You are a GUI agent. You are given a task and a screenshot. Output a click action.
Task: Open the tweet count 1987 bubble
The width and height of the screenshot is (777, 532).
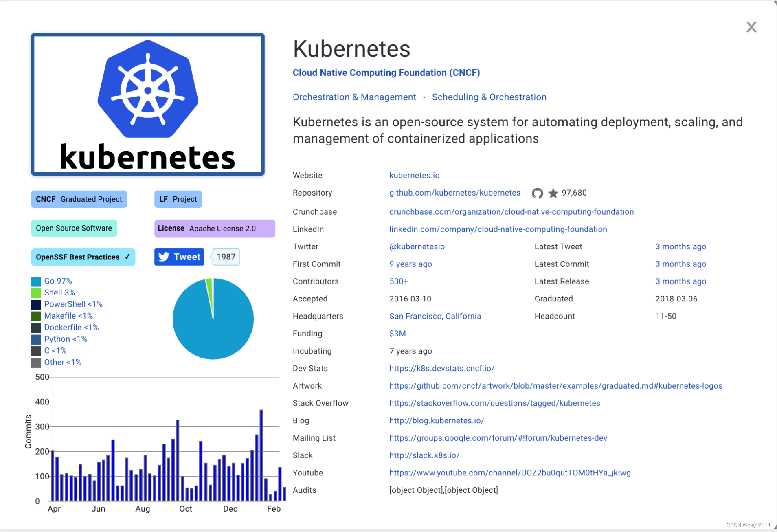coord(226,257)
